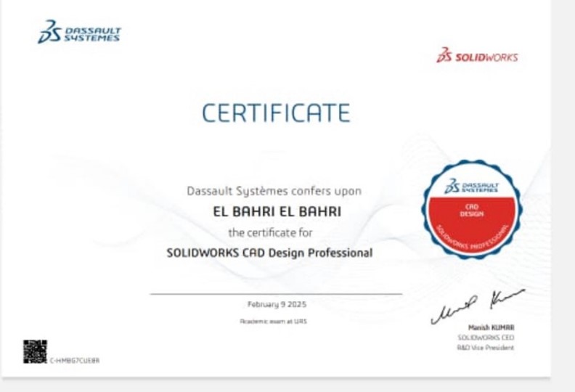The width and height of the screenshot is (575, 392).
Task: Click the SOLIDWORKS CAD Design Professional title
Action: pos(269,253)
